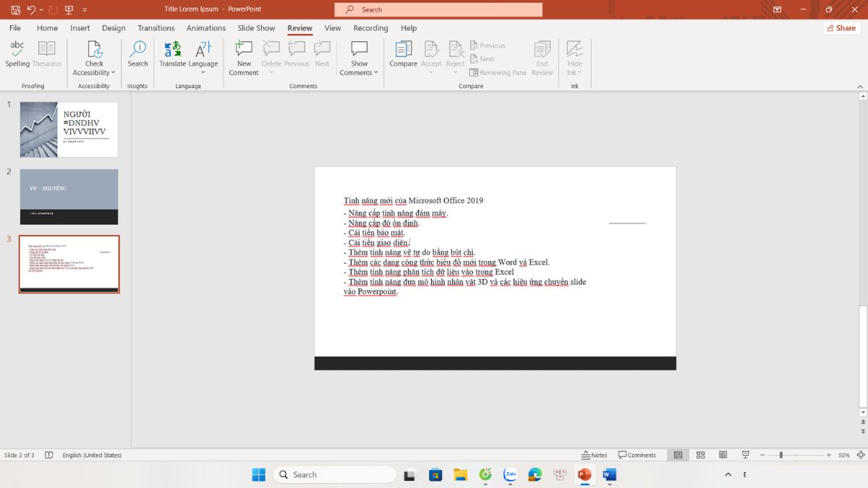Run the Spelling check
Screen dimensions: 868x488
pyautogui.click(x=17, y=55)
